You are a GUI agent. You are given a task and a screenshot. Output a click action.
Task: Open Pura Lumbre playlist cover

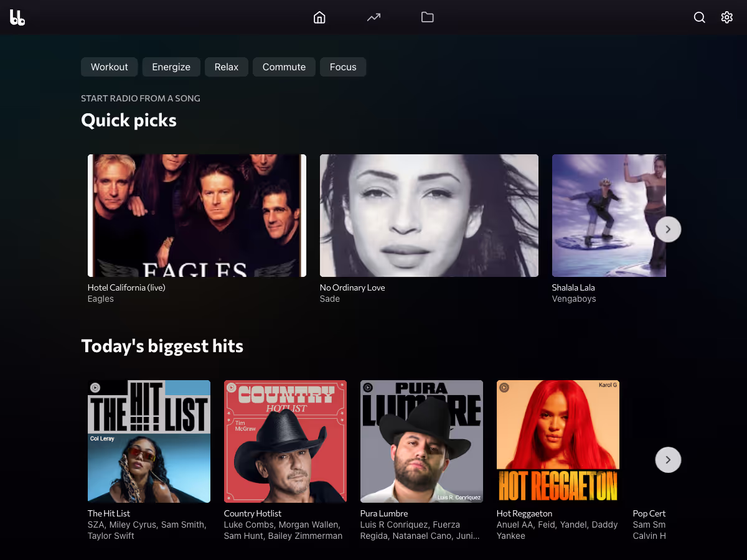click(x=421, y=441)
